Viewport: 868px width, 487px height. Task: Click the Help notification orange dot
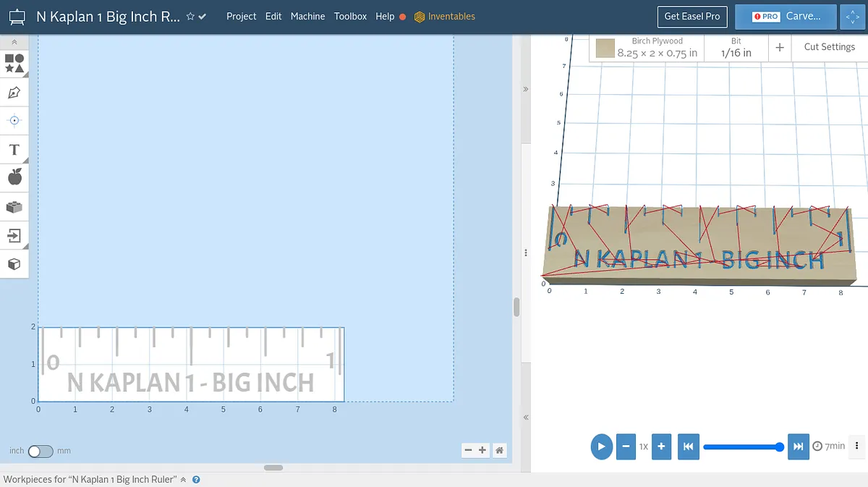pyautogui.click(x=402, y=17)
